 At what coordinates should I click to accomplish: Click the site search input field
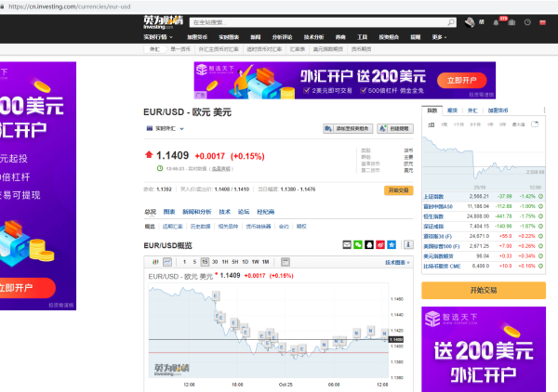click(x=318, y=22)
